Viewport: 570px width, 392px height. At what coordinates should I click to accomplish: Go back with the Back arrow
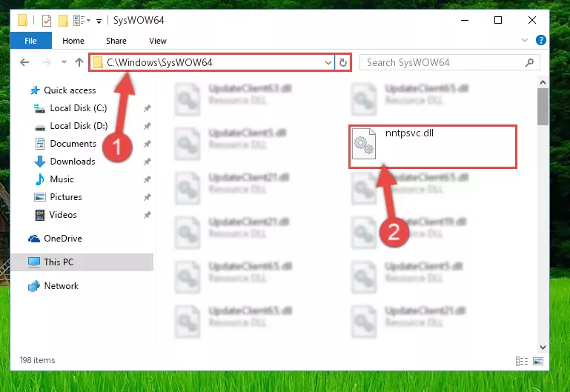point(24,62)
